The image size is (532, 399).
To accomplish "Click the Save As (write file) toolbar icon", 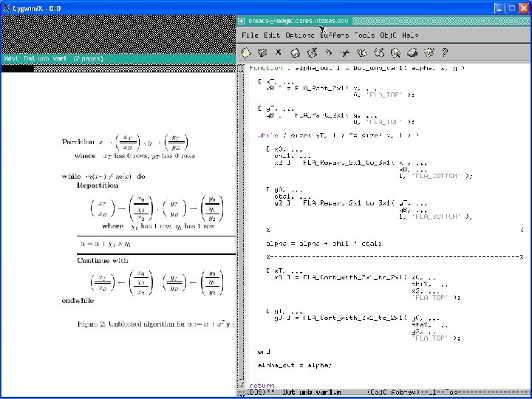I will [312, 52].
